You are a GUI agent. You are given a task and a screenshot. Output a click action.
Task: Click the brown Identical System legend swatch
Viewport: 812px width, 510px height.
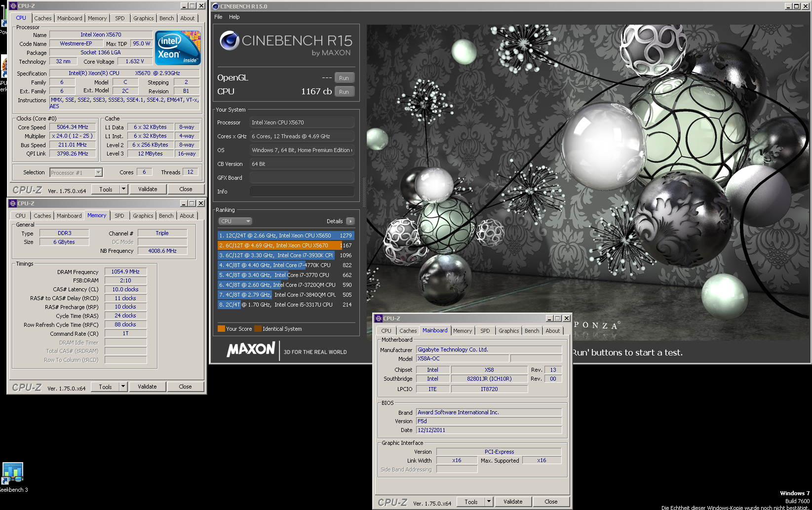258,329
